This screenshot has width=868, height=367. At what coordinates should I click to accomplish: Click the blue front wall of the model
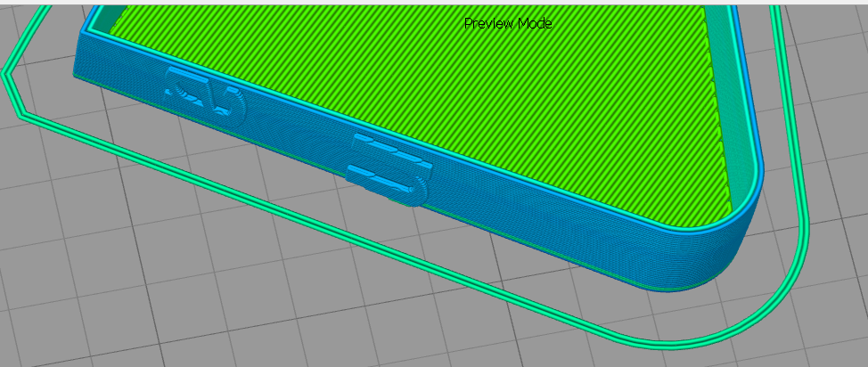pyautogui.click(x=535, y=214)
